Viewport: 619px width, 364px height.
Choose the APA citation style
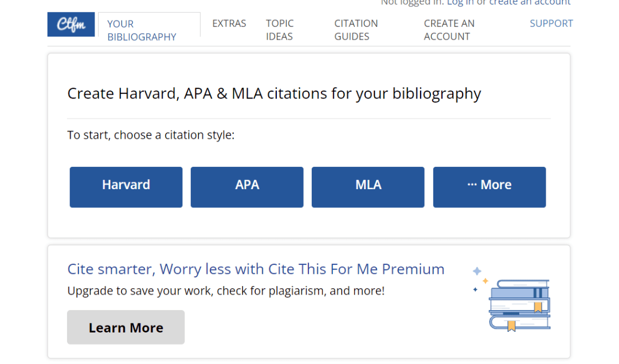coord(247,187)
